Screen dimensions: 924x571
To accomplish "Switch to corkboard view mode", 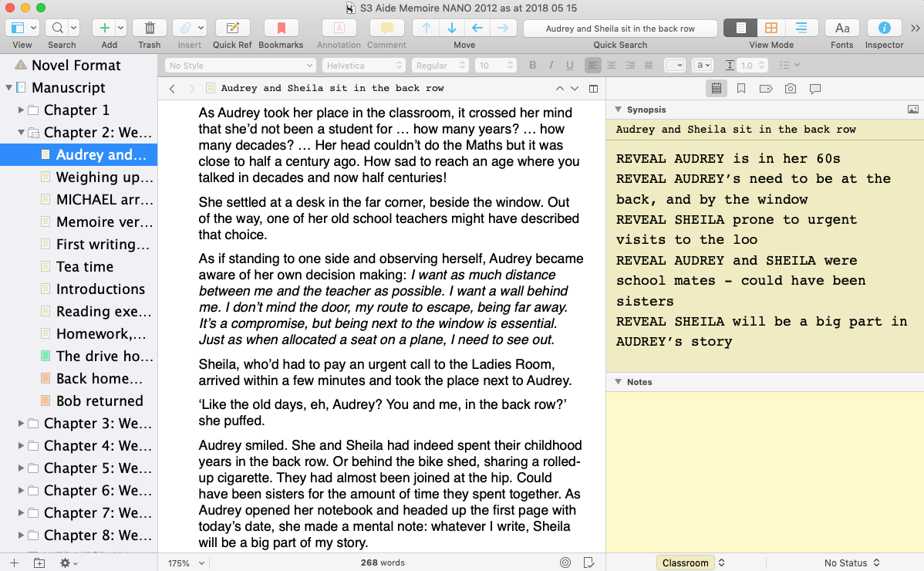I will 771,28.
